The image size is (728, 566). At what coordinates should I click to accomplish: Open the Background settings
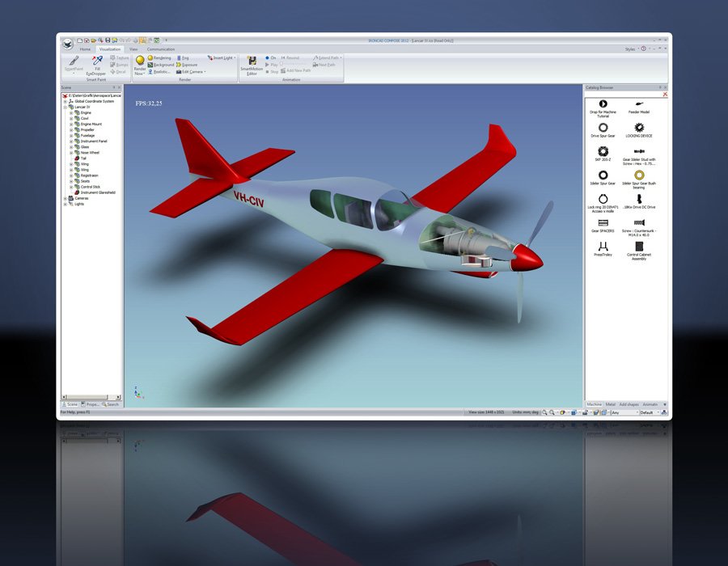tap(161, 65)
